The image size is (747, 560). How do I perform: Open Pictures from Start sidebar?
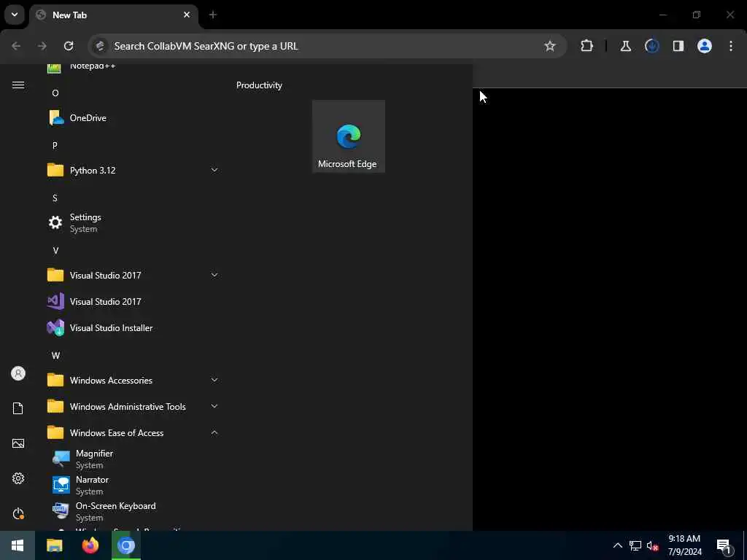click(18, 443)
